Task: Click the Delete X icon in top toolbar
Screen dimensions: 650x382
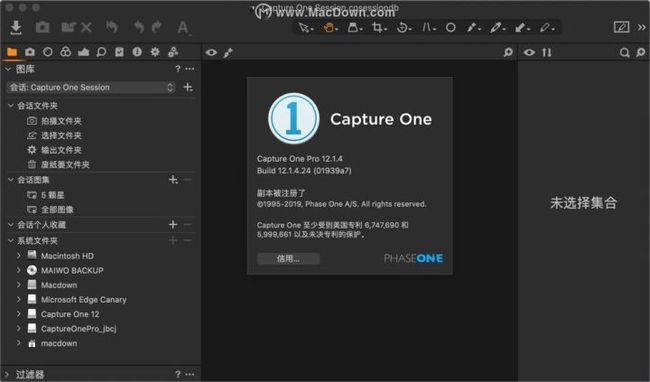Action: pyautogui.click(x=86, y=28)
